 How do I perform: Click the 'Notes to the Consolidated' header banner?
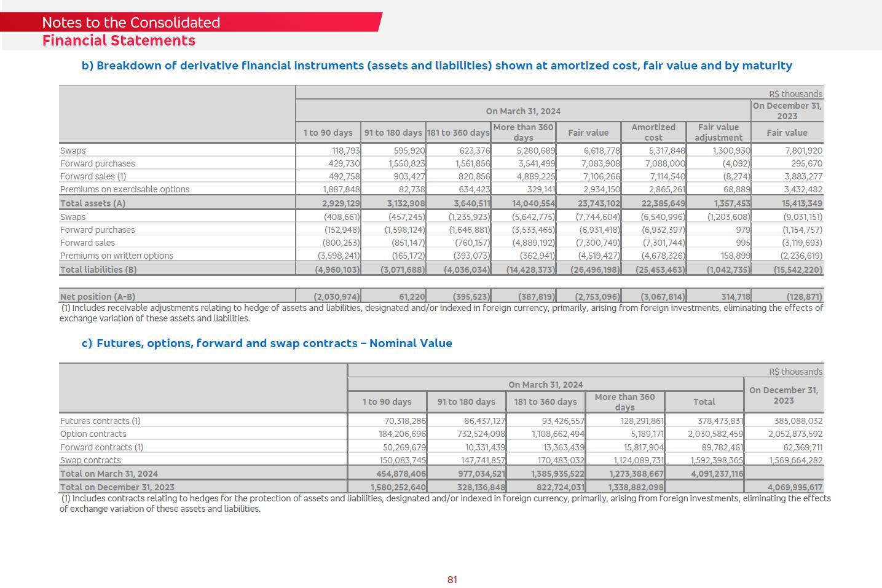click(131, 23)
